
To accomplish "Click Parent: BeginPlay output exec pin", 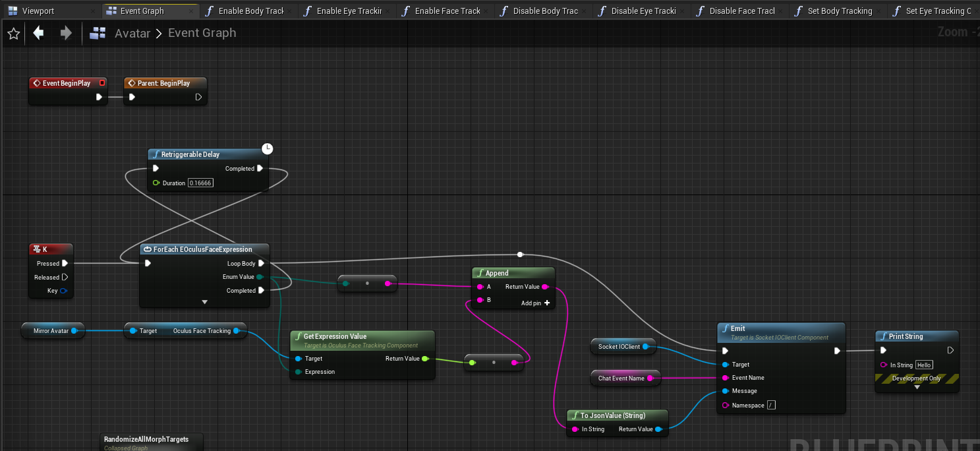I will click(198, 97).
